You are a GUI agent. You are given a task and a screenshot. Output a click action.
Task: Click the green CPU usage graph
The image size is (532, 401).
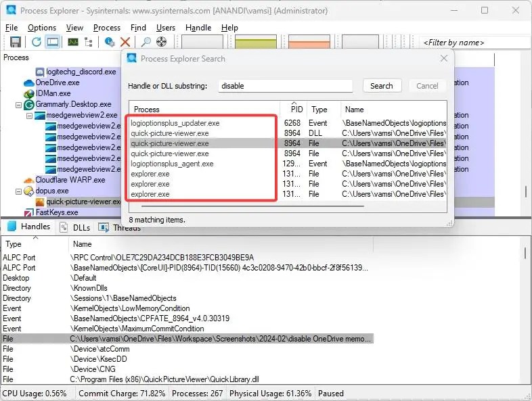(256, 42)
